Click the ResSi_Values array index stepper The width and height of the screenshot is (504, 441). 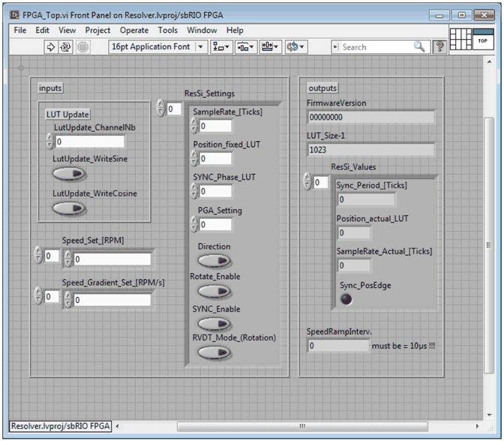point(307,181)
